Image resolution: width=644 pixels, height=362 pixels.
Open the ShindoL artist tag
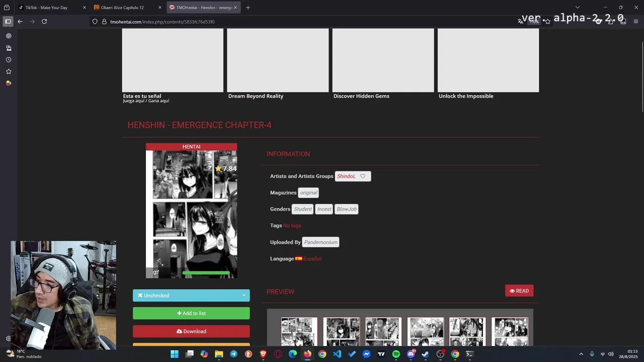[x=346, y=176]
